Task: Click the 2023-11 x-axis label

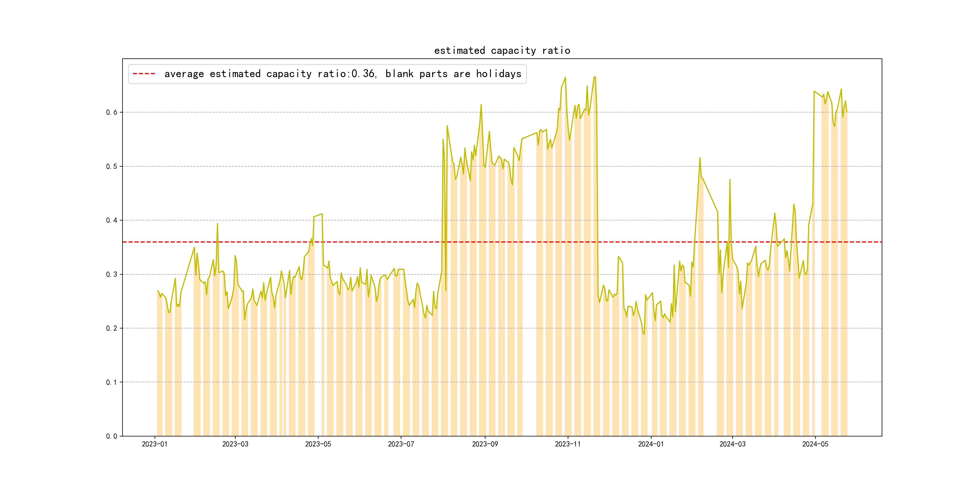Action: [x=568, y=444]
